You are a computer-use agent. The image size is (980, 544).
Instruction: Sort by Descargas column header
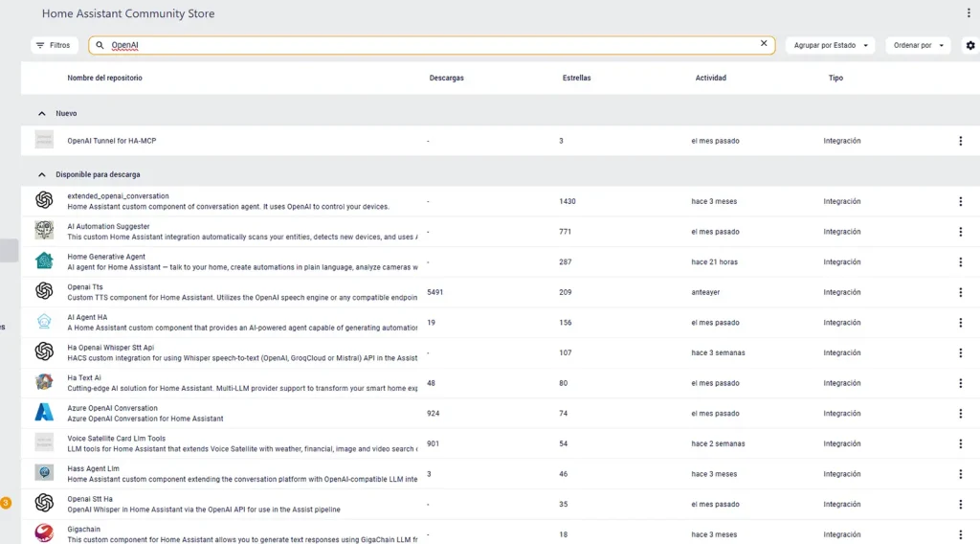pos(446,79)
